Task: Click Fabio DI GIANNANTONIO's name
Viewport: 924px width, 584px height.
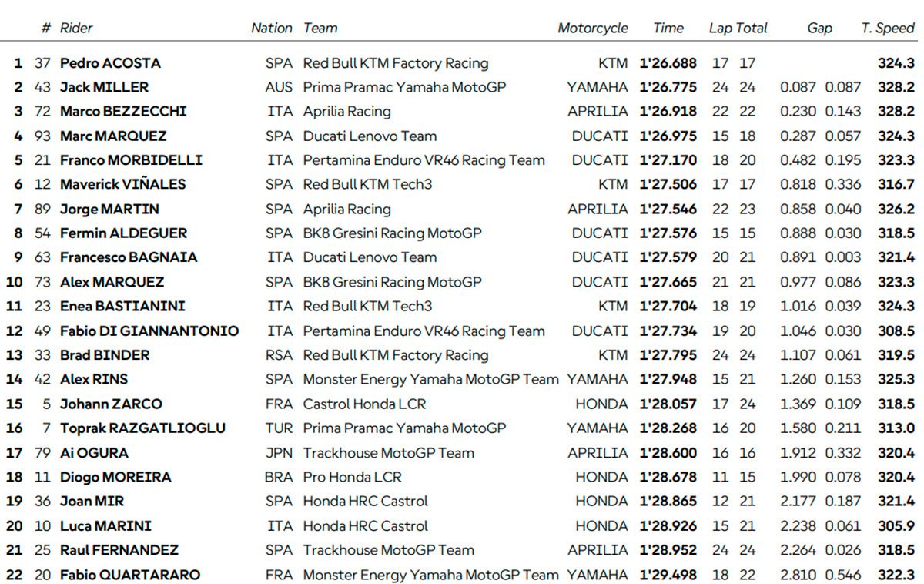Action: click(149, 331)
